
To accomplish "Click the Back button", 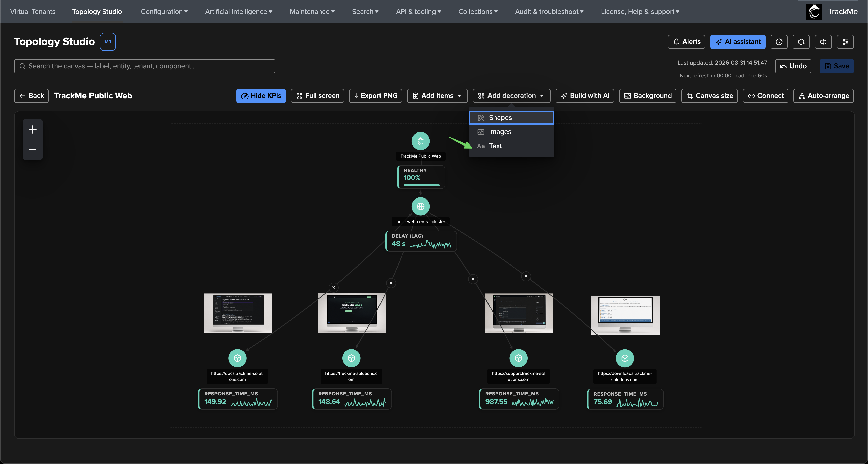I will coord(31,96).
